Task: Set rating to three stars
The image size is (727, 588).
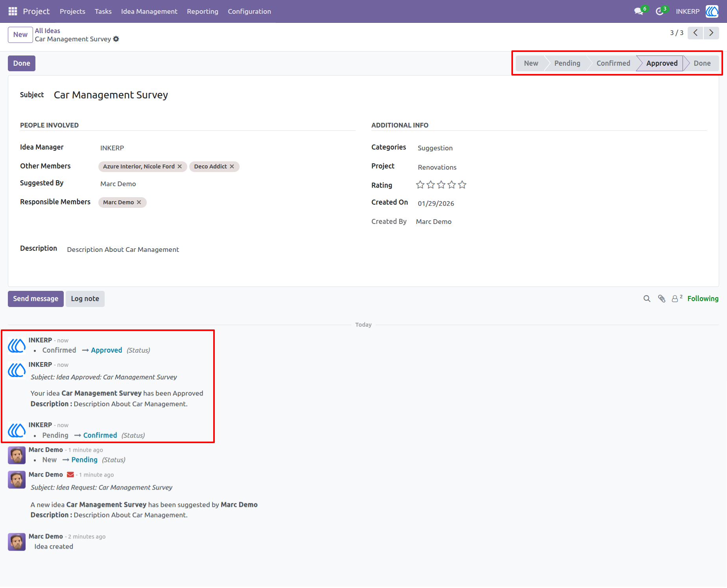Action: 441,185
